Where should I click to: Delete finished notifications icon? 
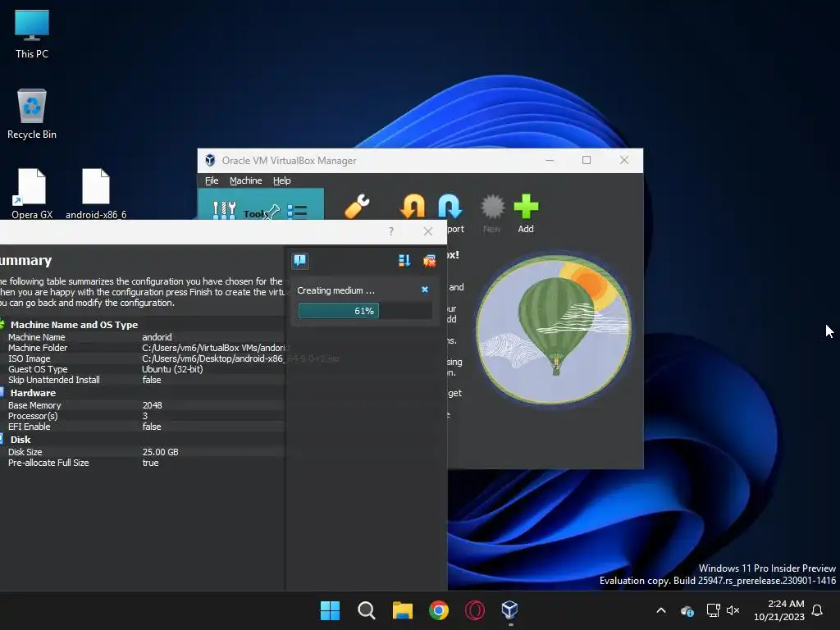(x=430, y=261)
